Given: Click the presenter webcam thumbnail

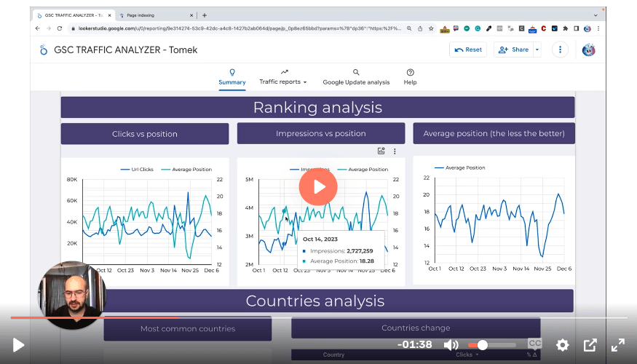Looking at the screenshot, I should (x=72, y=295).
